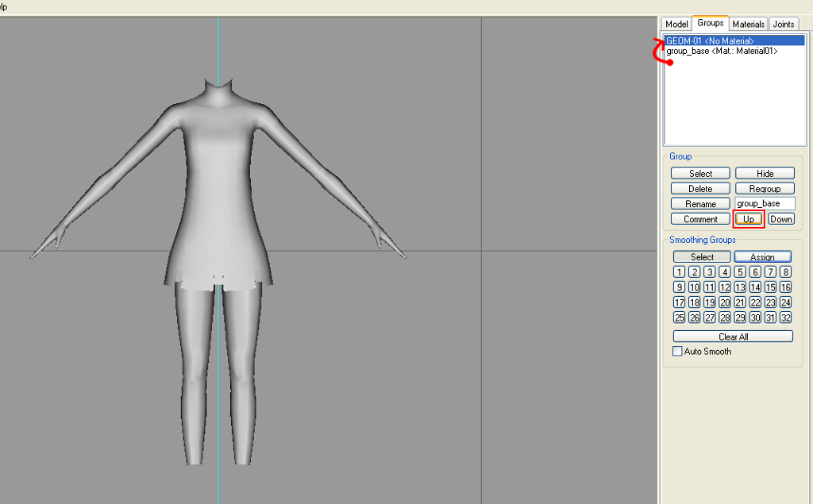813x504 pixels.
Task: Toggle smoothing group 30
Action: (756, 317)
